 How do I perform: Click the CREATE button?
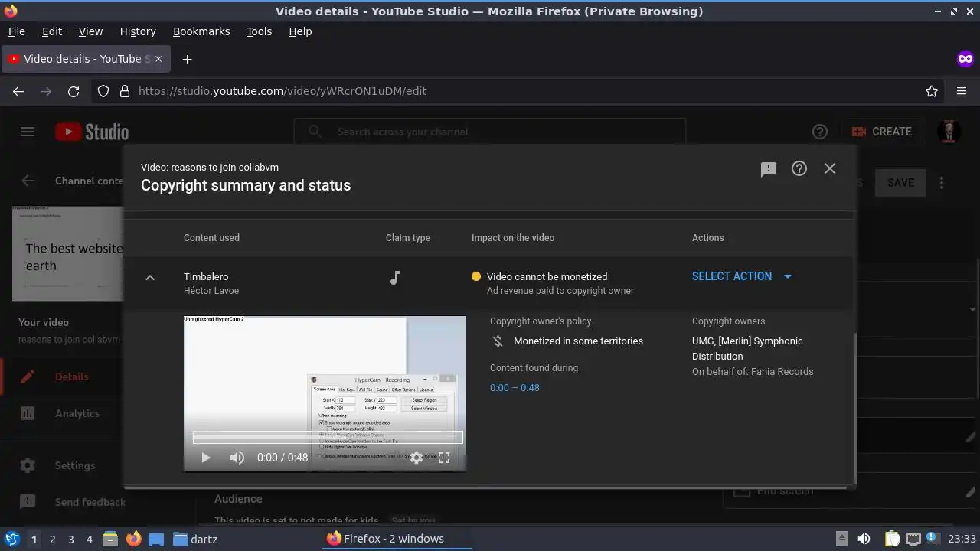pos(881,132)
